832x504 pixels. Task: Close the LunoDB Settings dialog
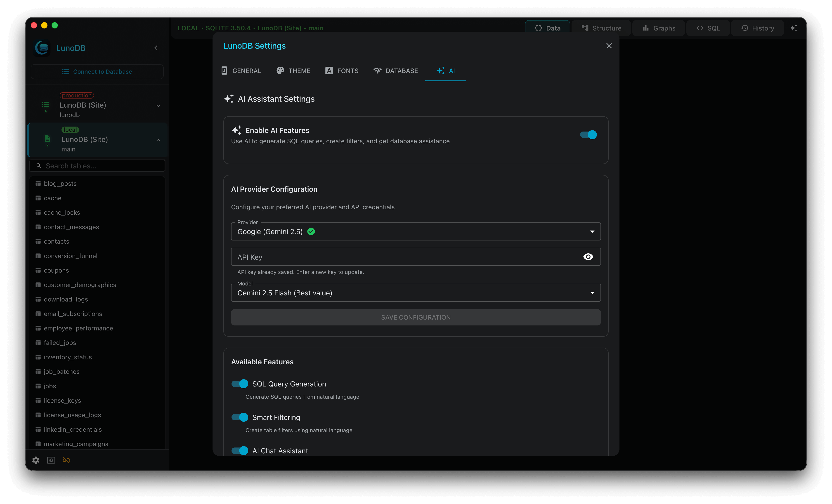coord(609,46)
